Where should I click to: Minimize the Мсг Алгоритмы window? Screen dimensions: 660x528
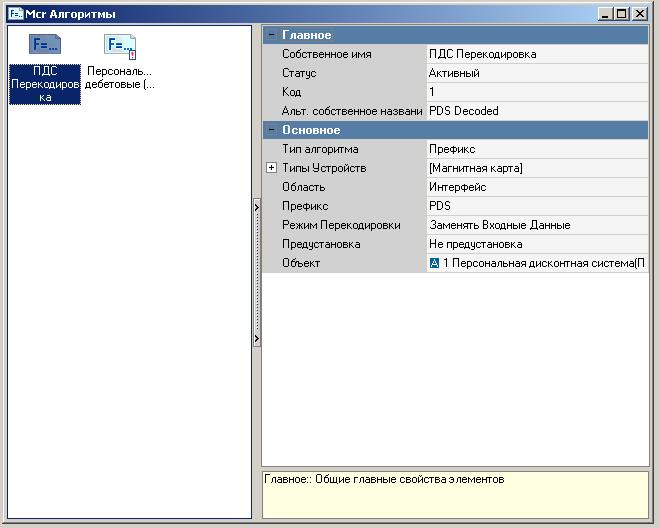(606, 14)
